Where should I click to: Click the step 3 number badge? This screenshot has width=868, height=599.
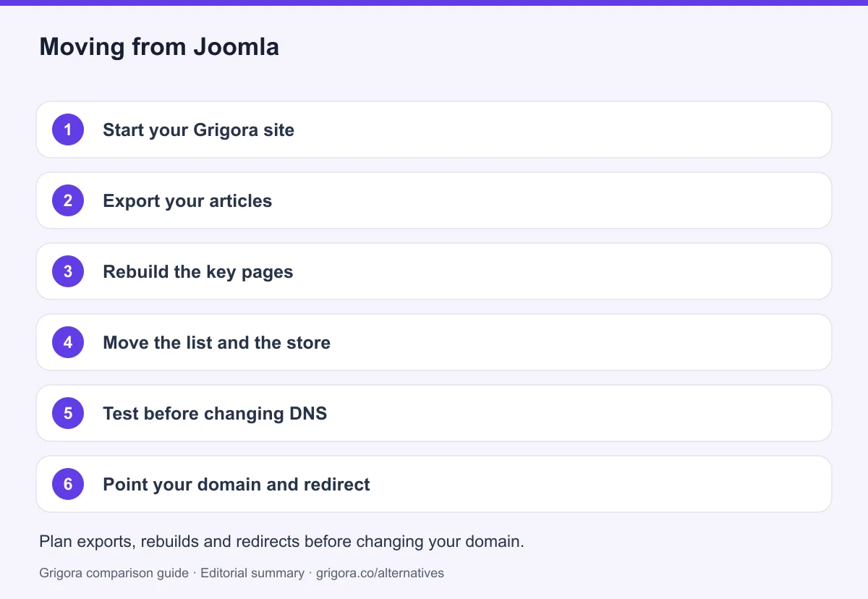click(68, 271)
